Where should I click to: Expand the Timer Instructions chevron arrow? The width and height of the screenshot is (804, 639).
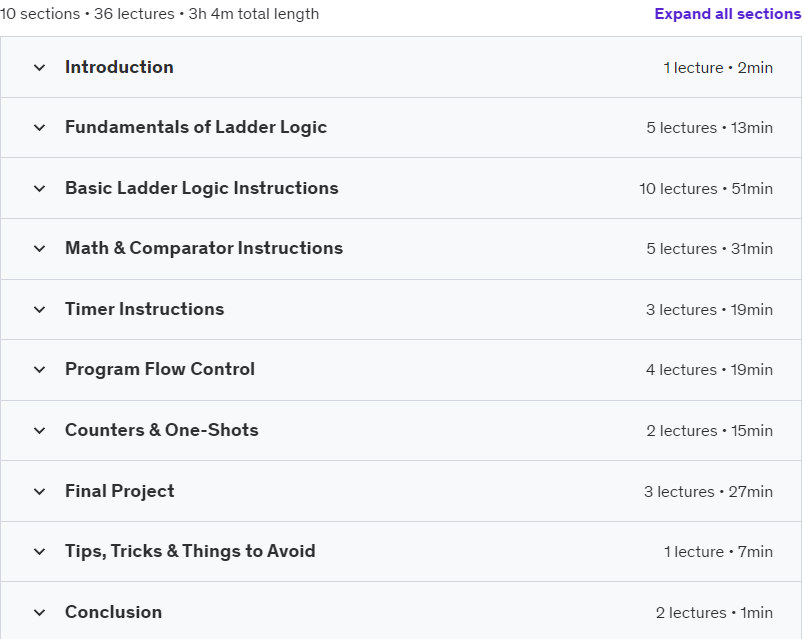coord(40,309)
